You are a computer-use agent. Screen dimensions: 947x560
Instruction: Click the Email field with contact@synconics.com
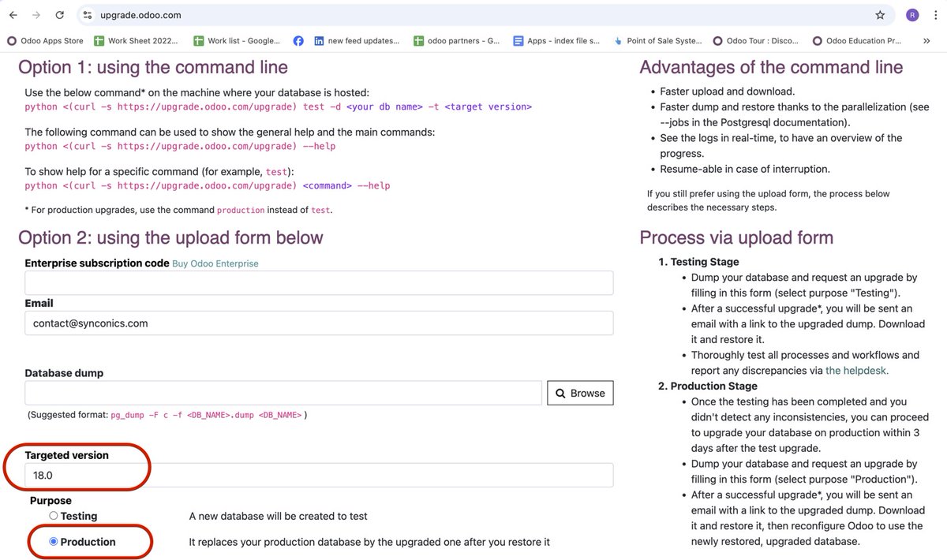[x=319, y=323]
